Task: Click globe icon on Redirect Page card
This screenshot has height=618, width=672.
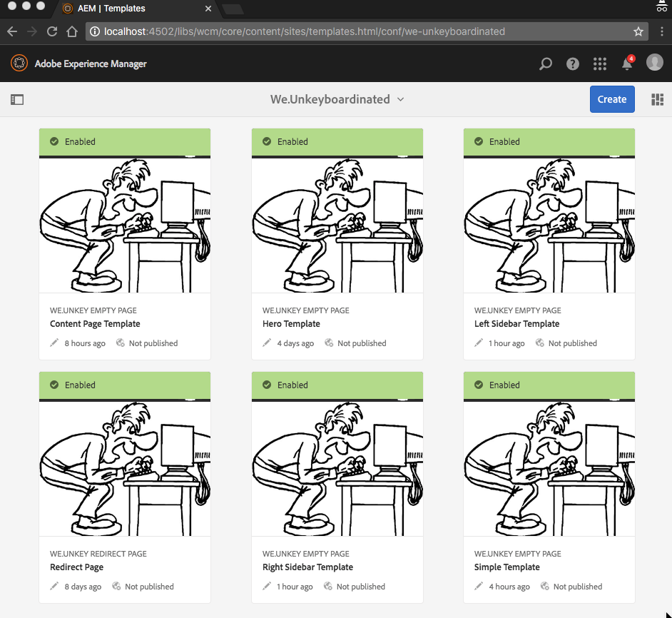Action: click(x=116, y=586)
